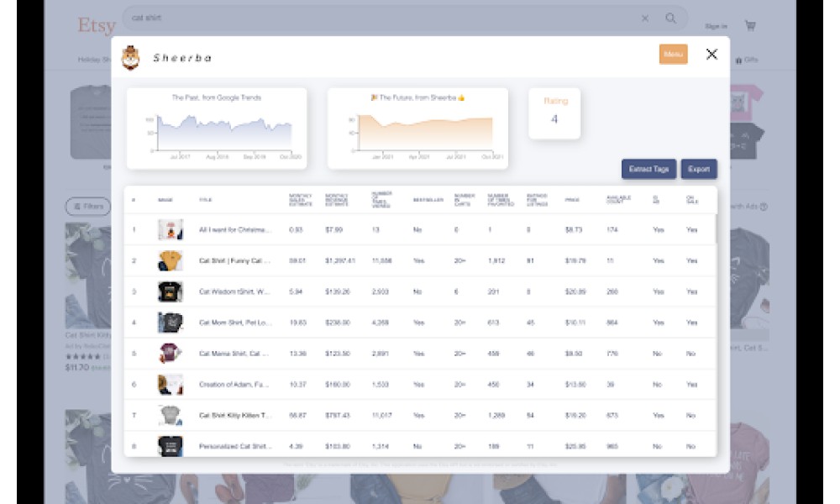Select title "Cat Shirt Kitty Kitten T..."

point(235,416)
